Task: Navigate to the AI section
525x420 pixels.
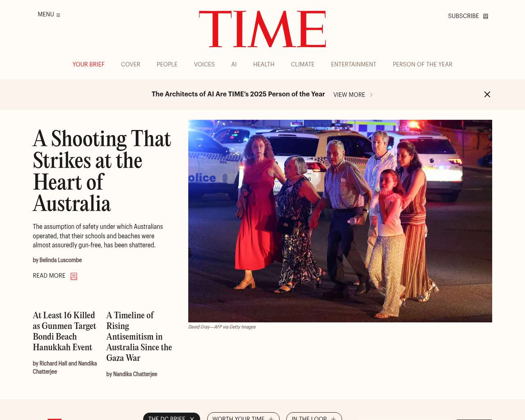Action: point(234,64)
